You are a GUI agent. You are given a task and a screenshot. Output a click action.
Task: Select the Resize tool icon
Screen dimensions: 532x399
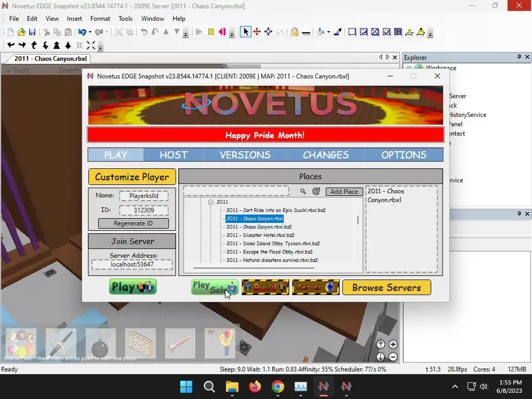point(269,32)
